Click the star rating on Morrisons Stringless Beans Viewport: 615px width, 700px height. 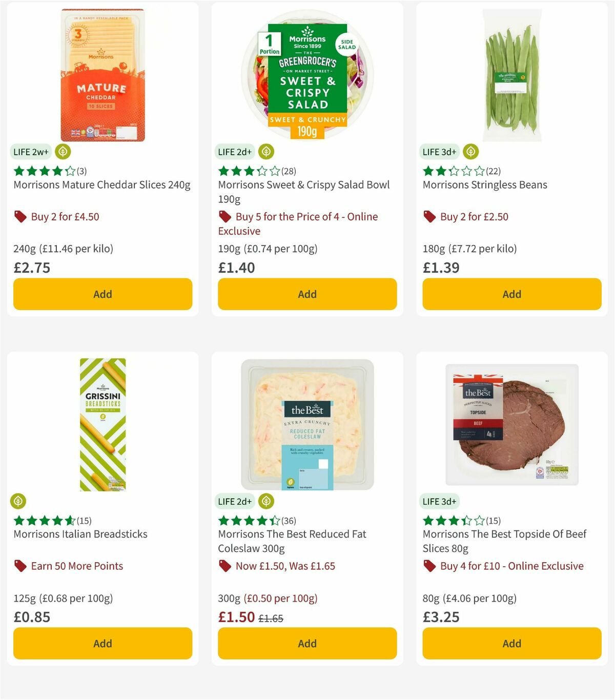coord(454,170)
